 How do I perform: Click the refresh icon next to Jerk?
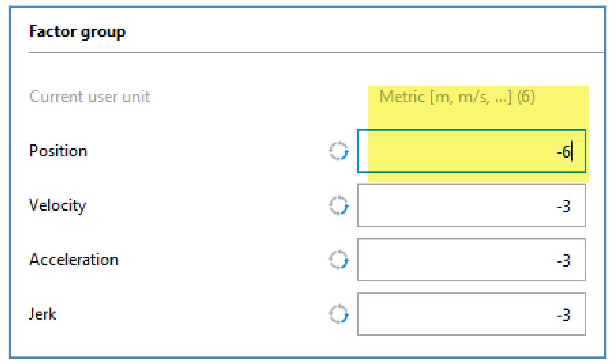click(x=339, y=315)
